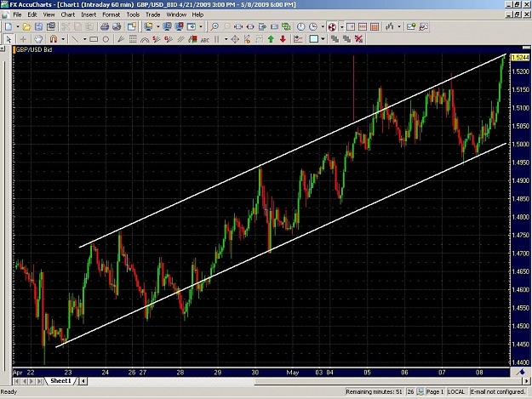532x399 pixels.
Task: Expand dropdown next to candlestick chart icon
Action: click(399, 26)
